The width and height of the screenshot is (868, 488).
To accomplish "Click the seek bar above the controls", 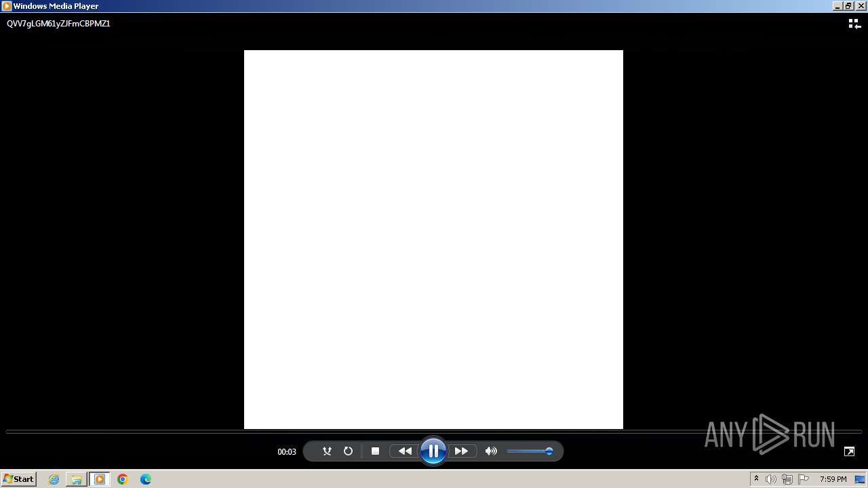I will pyautogui.click(x=434, y=432).
